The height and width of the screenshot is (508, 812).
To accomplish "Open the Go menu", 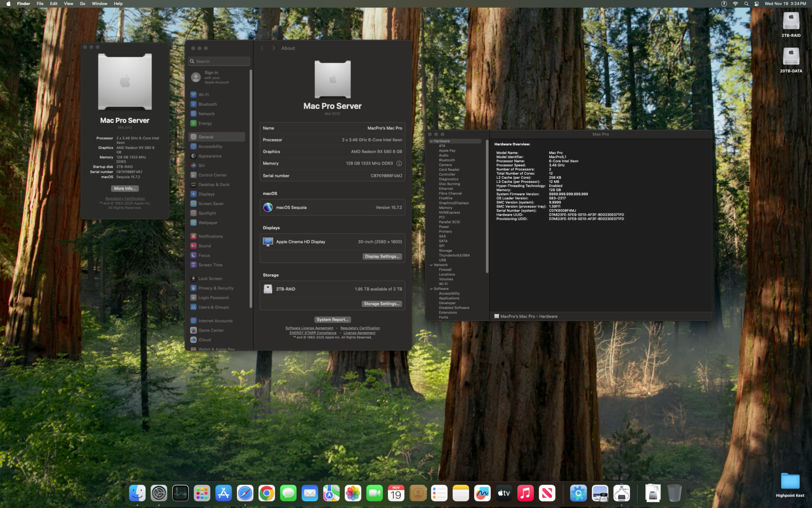I will click(x=82, y=4).
